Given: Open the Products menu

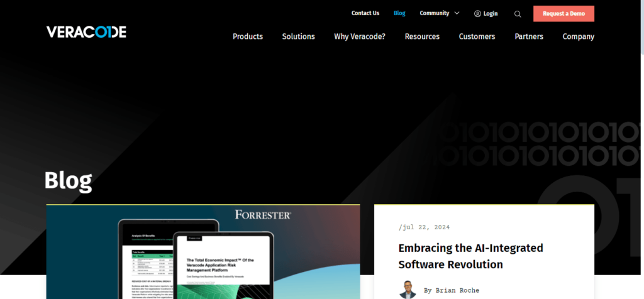Looking at the screenshot, I should click(x=248, y=36).
